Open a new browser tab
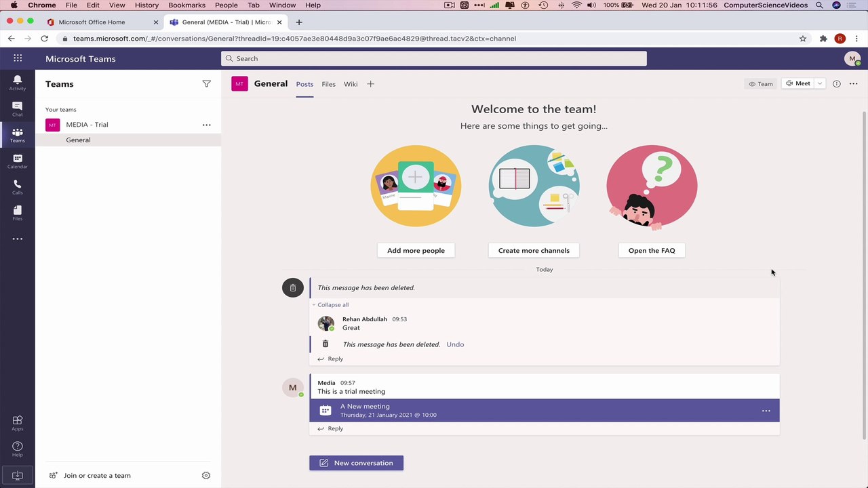 pos(299,22)
